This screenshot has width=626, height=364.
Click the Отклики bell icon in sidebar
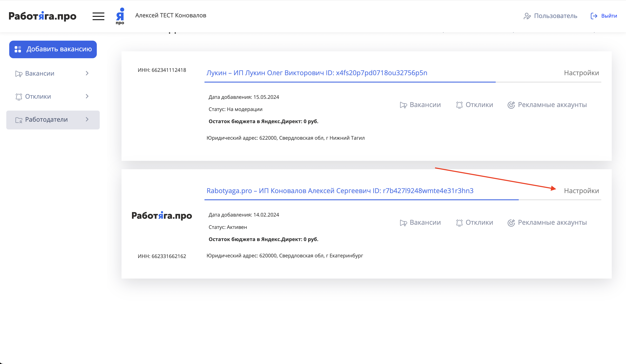[19, 97]
